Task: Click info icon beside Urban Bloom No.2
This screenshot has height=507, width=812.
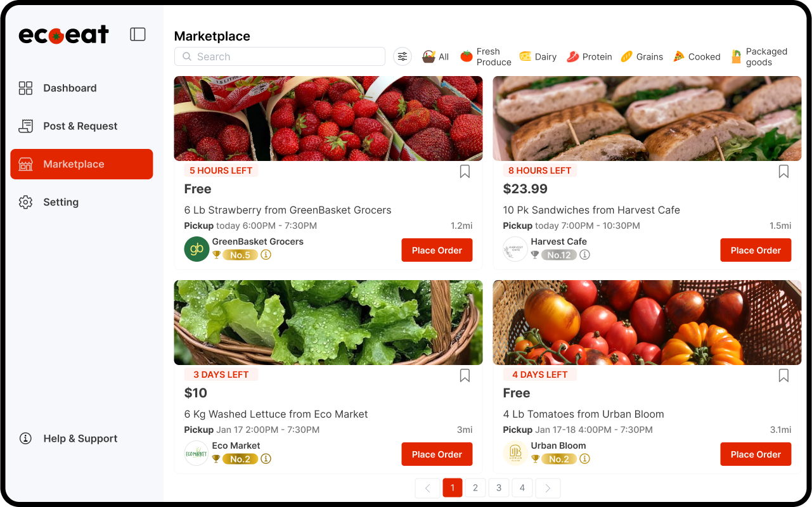Action: (585, 459)
